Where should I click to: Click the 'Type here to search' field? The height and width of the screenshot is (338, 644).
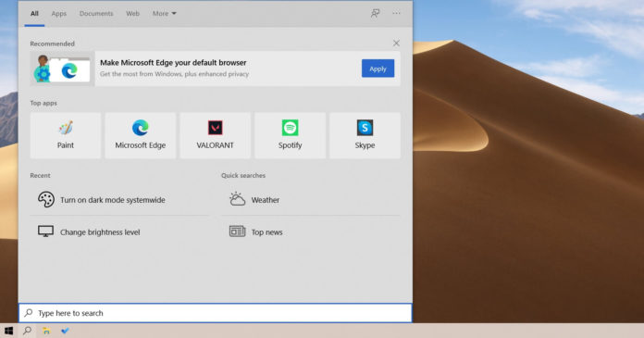click(x=216, y=313)
